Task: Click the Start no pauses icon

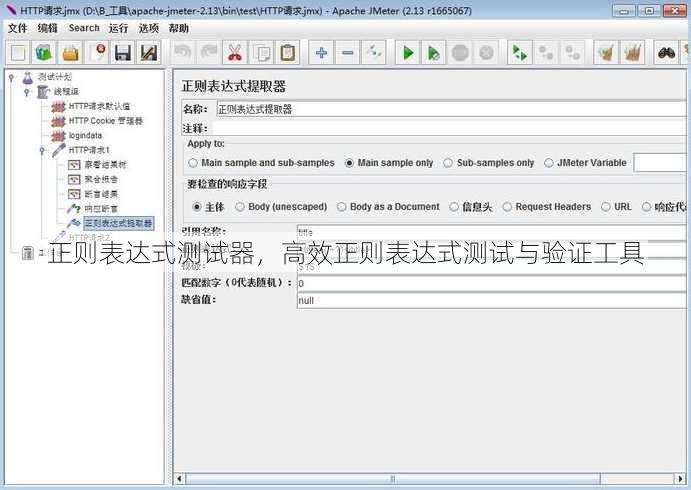Action: click(434, 53)
